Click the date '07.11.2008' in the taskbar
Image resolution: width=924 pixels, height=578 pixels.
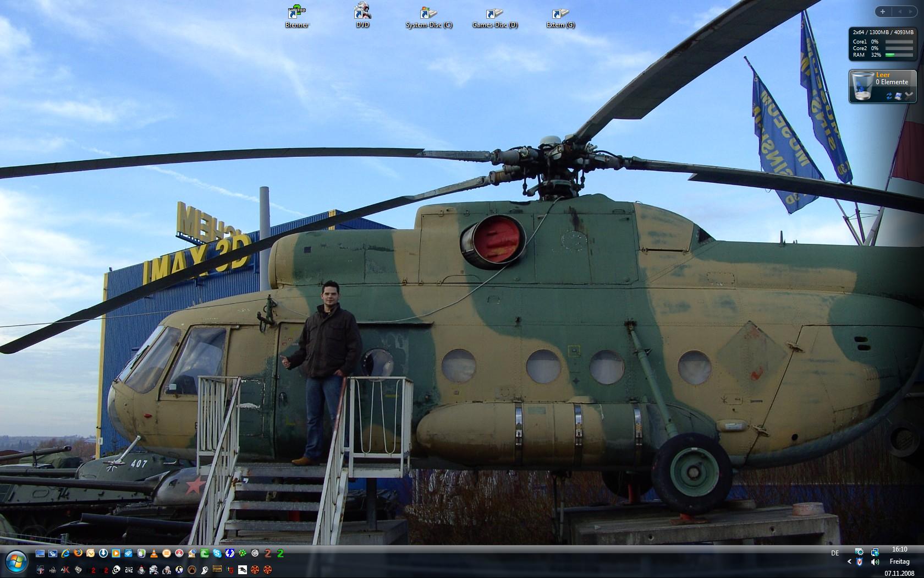pyautogui.click(x=899, y=573)
